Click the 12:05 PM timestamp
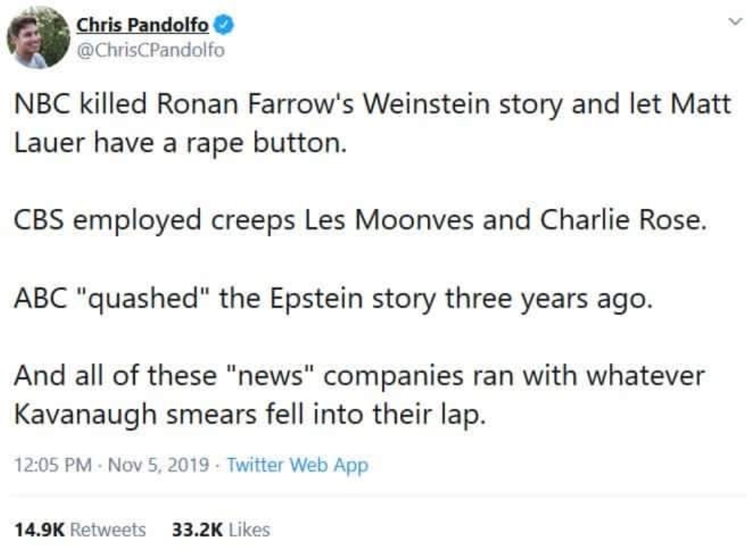756x554 pixels. pos(53,465)
